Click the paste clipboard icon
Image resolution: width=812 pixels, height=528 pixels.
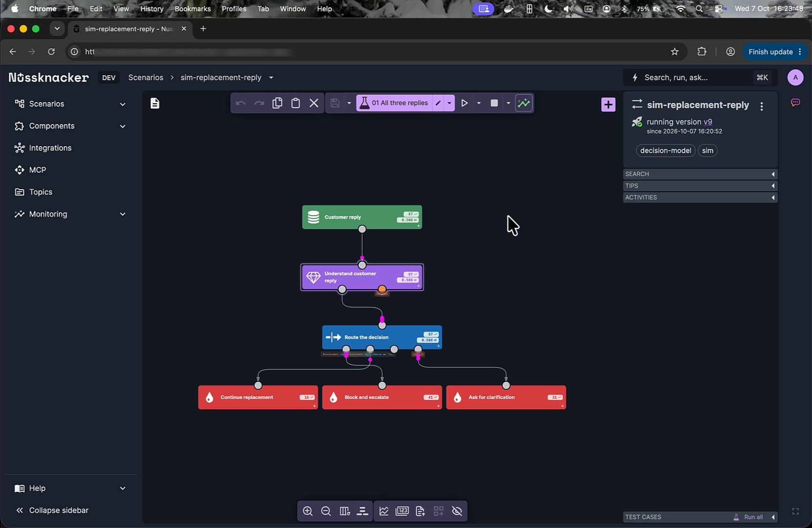(296, 103)
